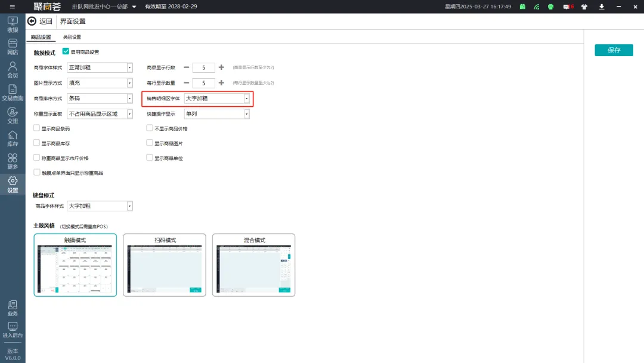Click the 保存 save button
Image resolution: width=644 pixels, height=363 pixels.
coord(614,50)
